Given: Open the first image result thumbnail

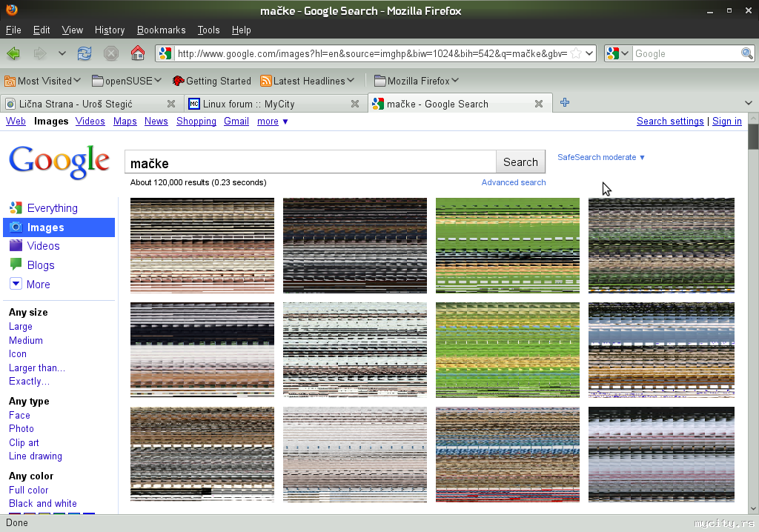Looking at the screenshot, I should tap(202, 245).
